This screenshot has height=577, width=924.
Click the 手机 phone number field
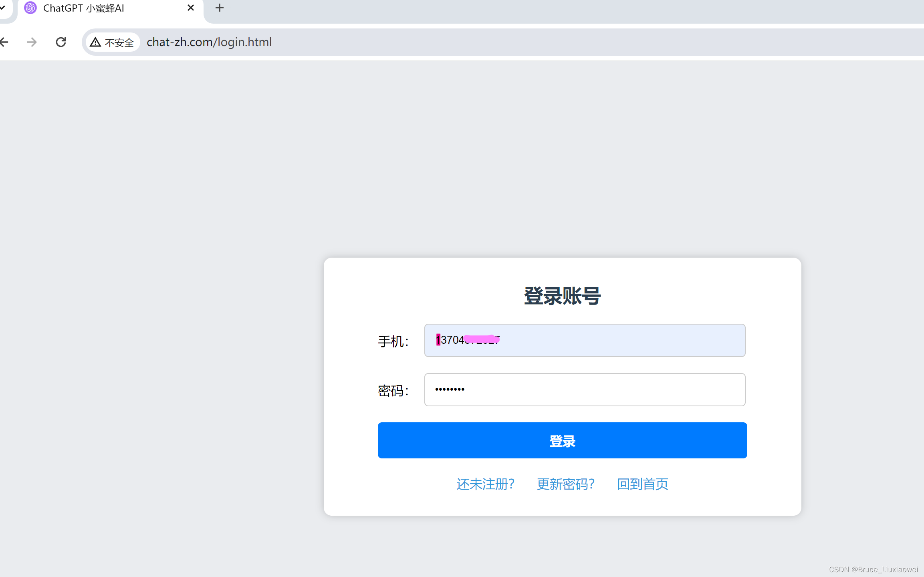point(585,340)
